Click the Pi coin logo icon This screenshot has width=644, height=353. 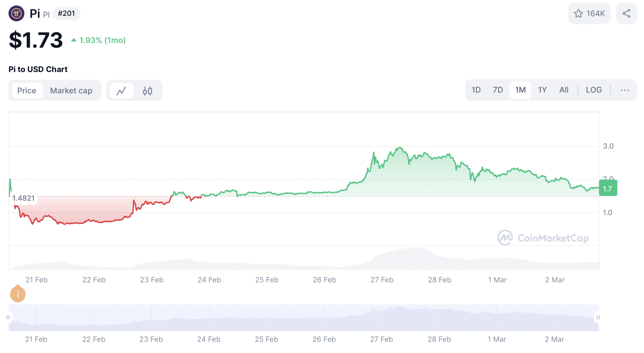pyautogui.click(x=16, y=14)
